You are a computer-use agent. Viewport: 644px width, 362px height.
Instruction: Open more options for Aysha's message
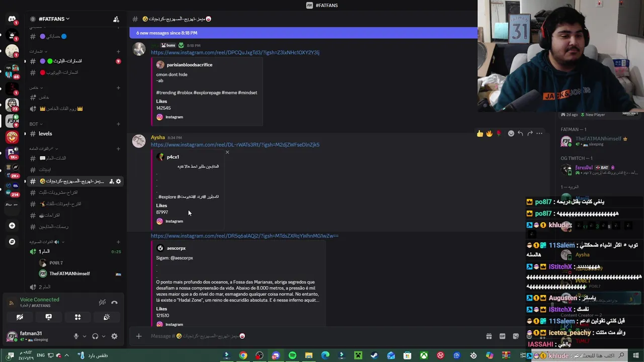[539, 133]
